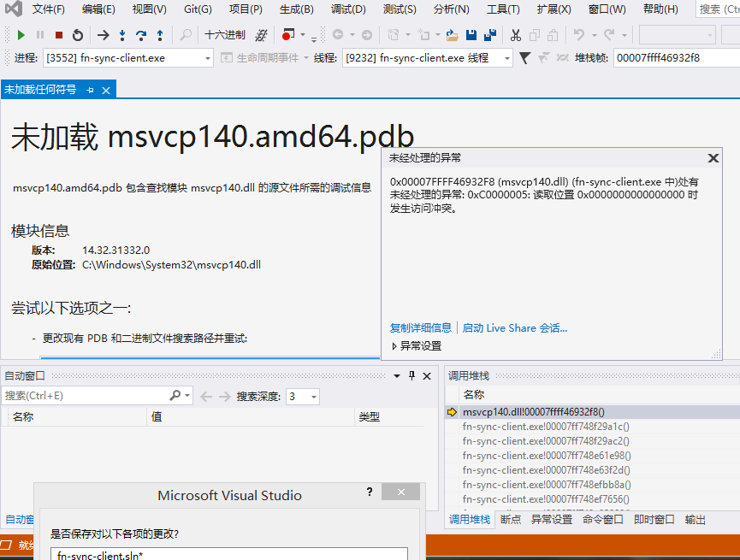This screenshot has width=740, height=560.
Task: Click the green Continue debugging arrow
Action: (x=20, y=35)
